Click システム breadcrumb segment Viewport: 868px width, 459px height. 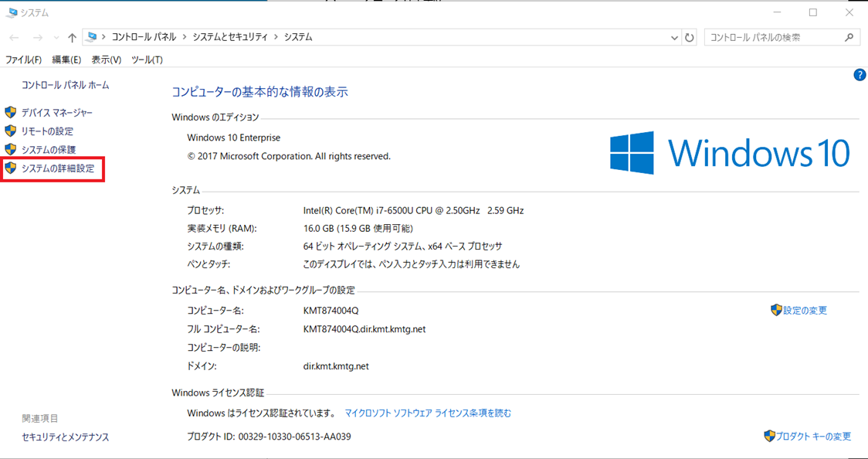tap(298, 38)
